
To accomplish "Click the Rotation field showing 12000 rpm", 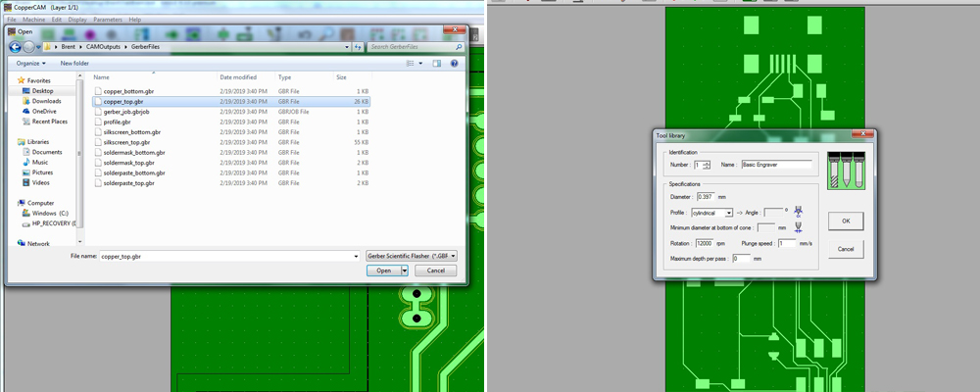I will (x=705, y=243).
